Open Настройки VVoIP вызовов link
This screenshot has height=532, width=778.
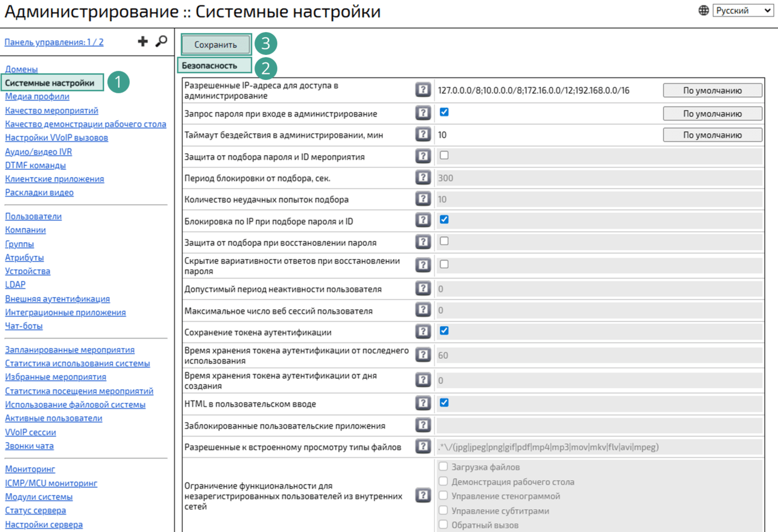pyautogui.click(x=57, y=138)
